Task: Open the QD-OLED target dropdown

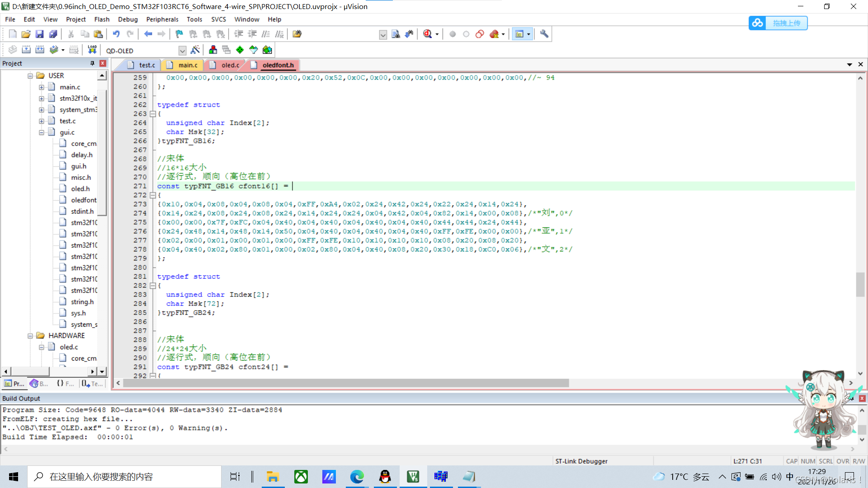Action: [182, 50]
